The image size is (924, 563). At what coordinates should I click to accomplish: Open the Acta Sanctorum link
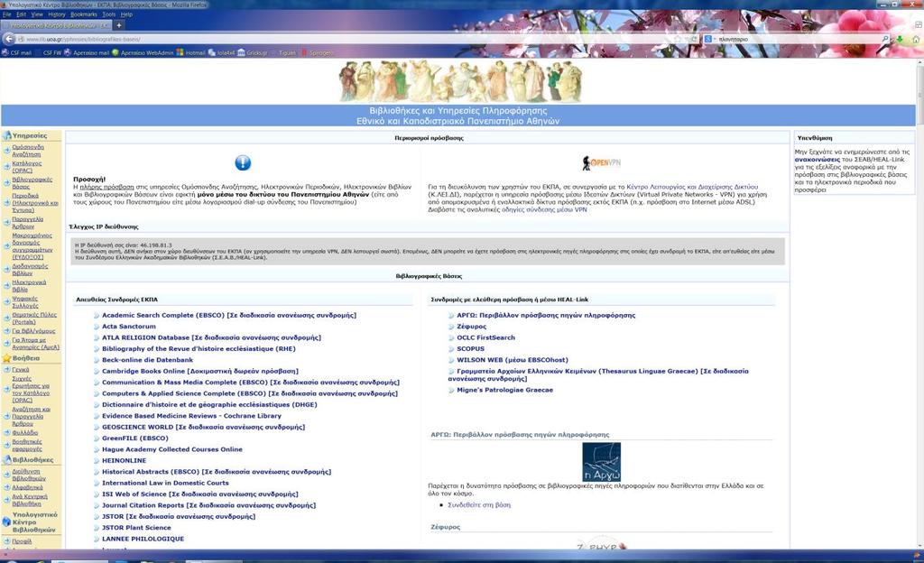click(129, 327)
